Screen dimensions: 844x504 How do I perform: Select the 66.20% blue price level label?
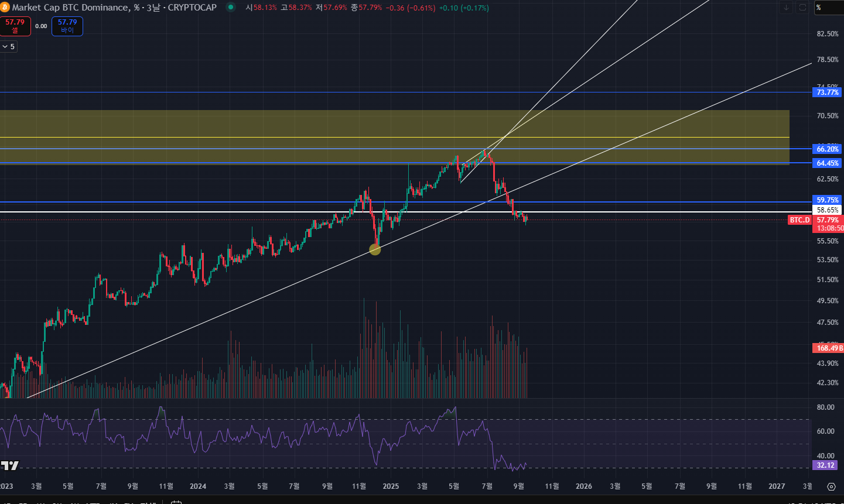[828, 149]
